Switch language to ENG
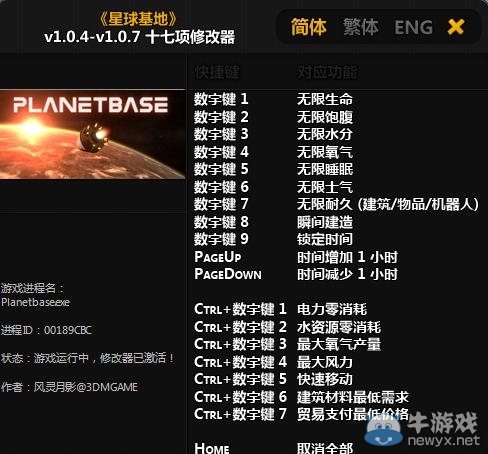The height and width of the screenshot is (454, 488). pos(414,27)
